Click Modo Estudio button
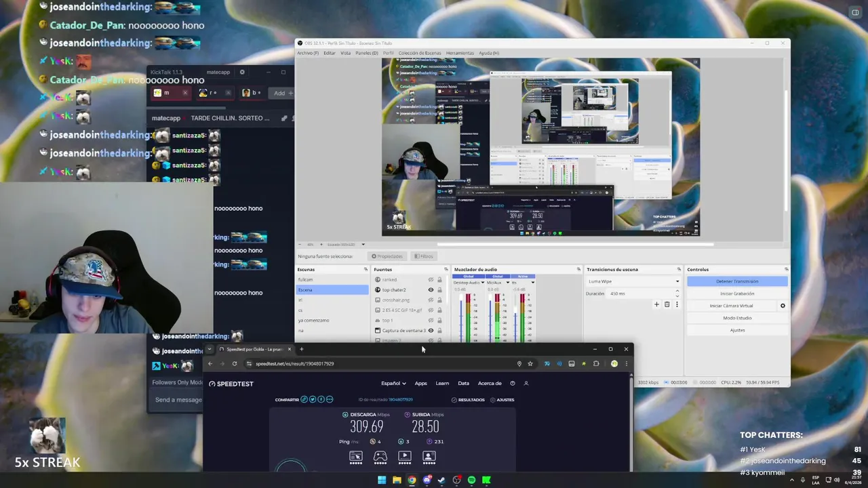The image size is (868, 488). pyautogui.click(x=737, y=318)
